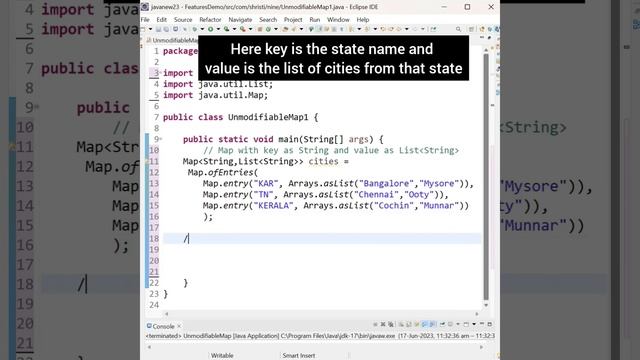Run the program with the green Run icon

(x=210, y=29)
